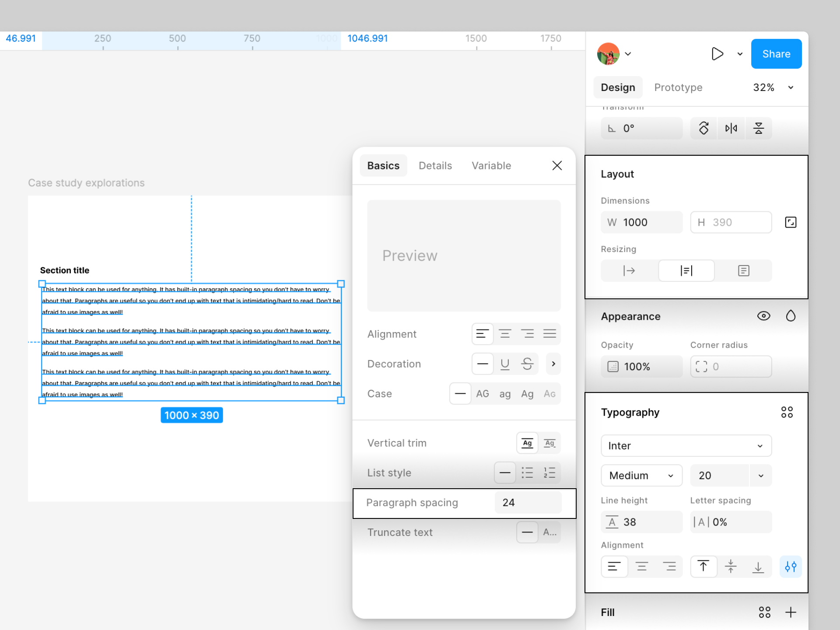The width and height of the screenshot is (840, 630).
Task: Open Typography styles four-dot icon
Action: [x=787, y=412]
